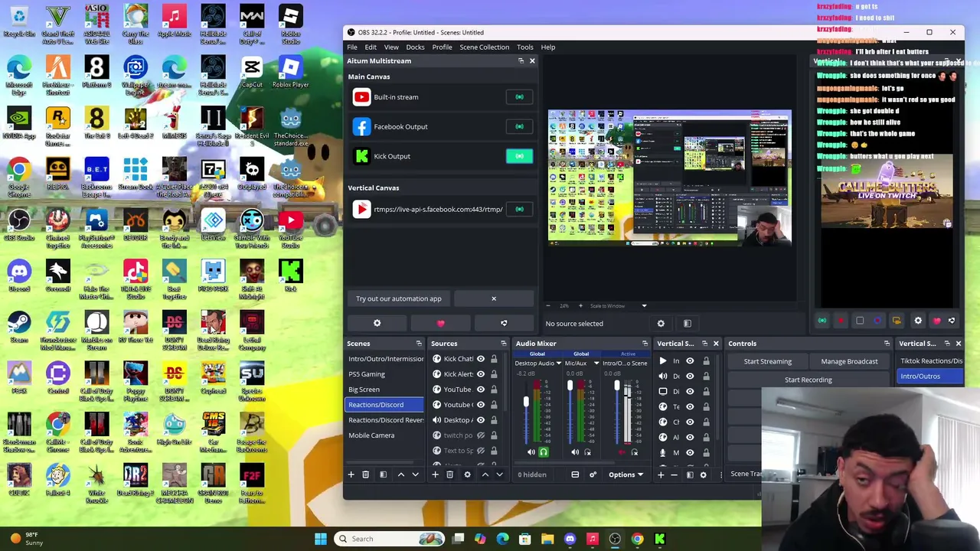Viewport: 980px width, 551px height.
Task: Open the Tools menu in OBS
Action: point(524,47)
